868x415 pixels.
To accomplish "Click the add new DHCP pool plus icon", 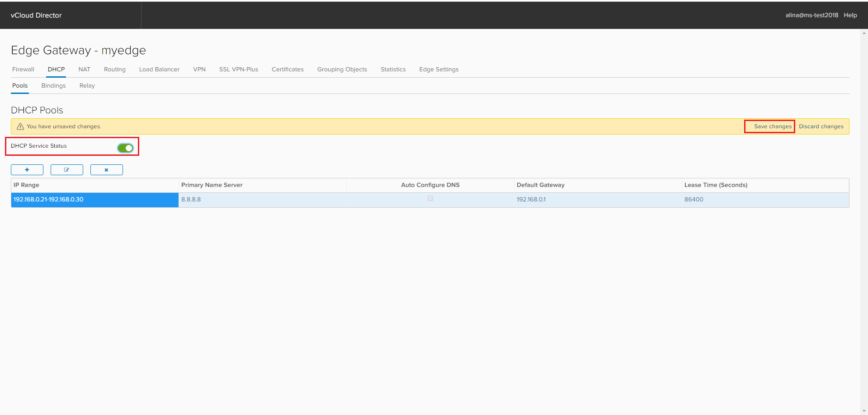I will (x=27, y=169).
